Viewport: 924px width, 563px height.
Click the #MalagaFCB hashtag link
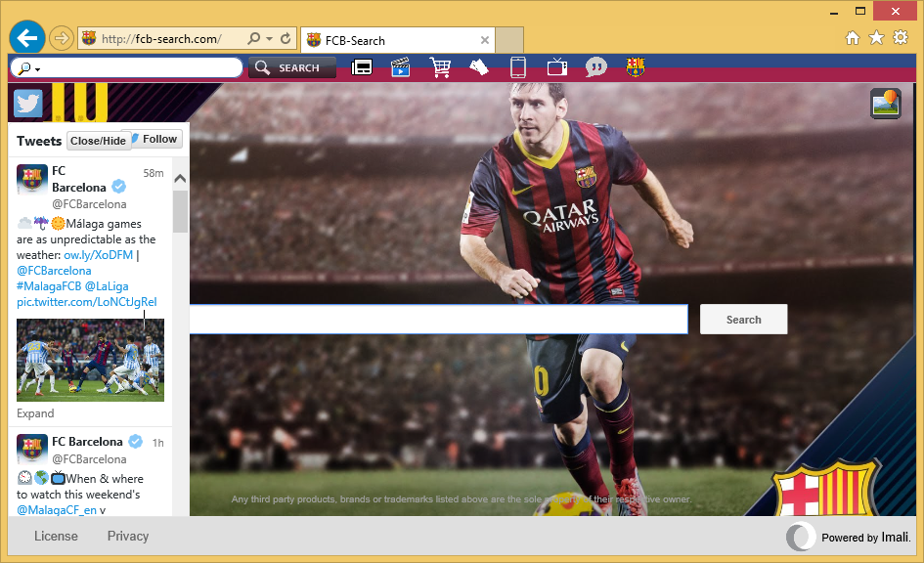point(49,286)
